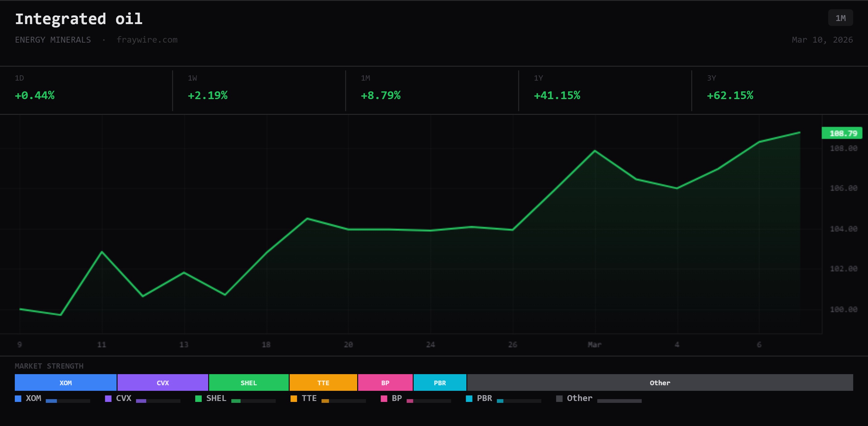The width and height of the screenshot is (868, 426).
Task: Click the XOM segment in strength bar
Action: point(66,382)
